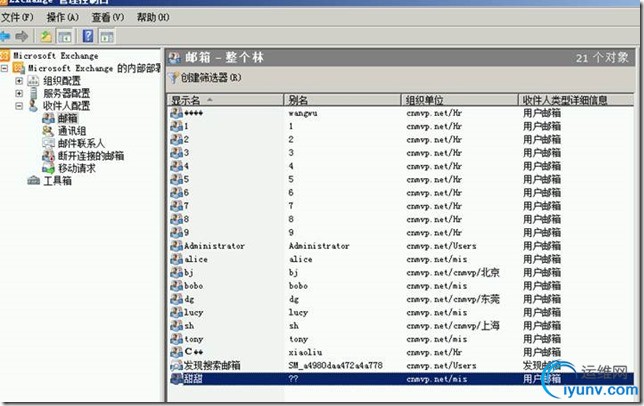Sort by the 组织单位 column header
The image size is (644, 406).
(x=459, y=100)
